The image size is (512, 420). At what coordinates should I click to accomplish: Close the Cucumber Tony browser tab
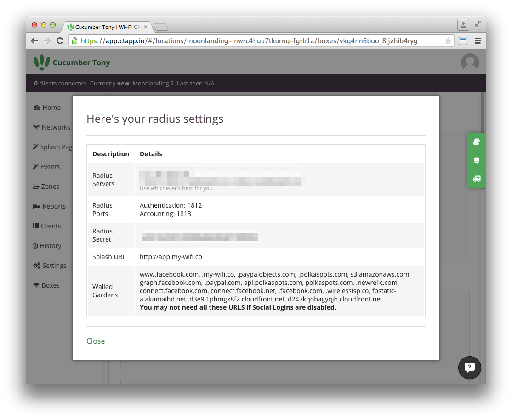pos(146,27)
